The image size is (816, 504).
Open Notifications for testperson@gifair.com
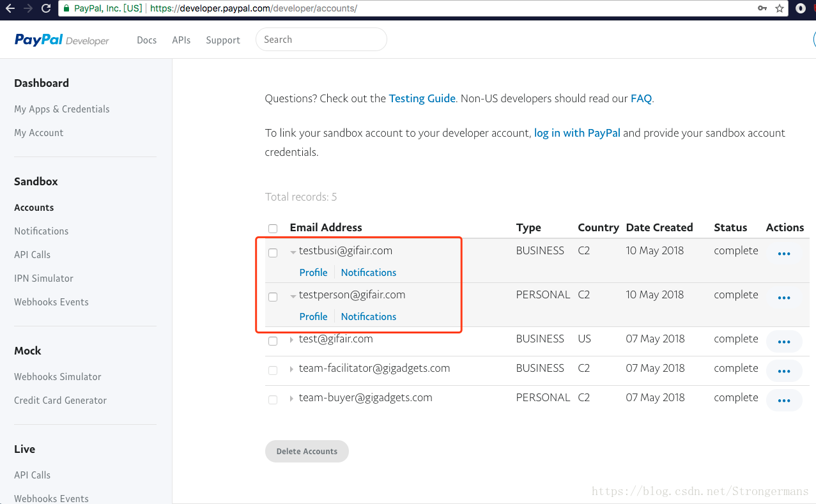coord(369,317)
